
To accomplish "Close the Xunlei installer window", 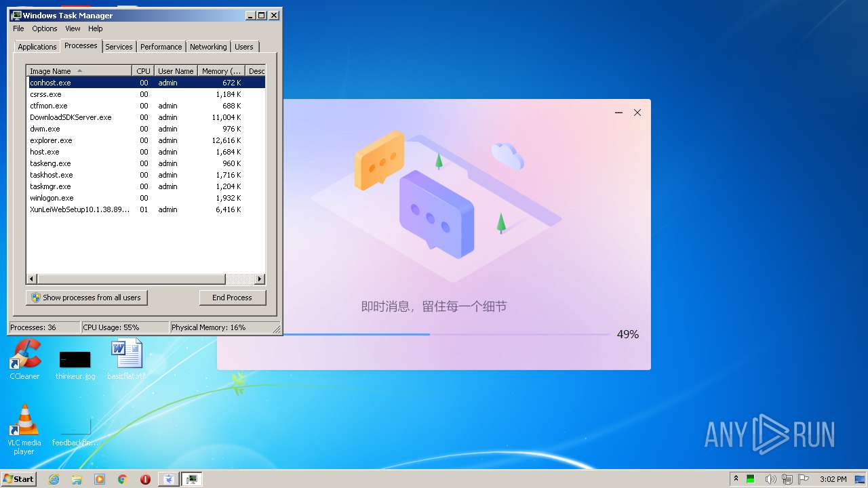I will pos(637,113).
